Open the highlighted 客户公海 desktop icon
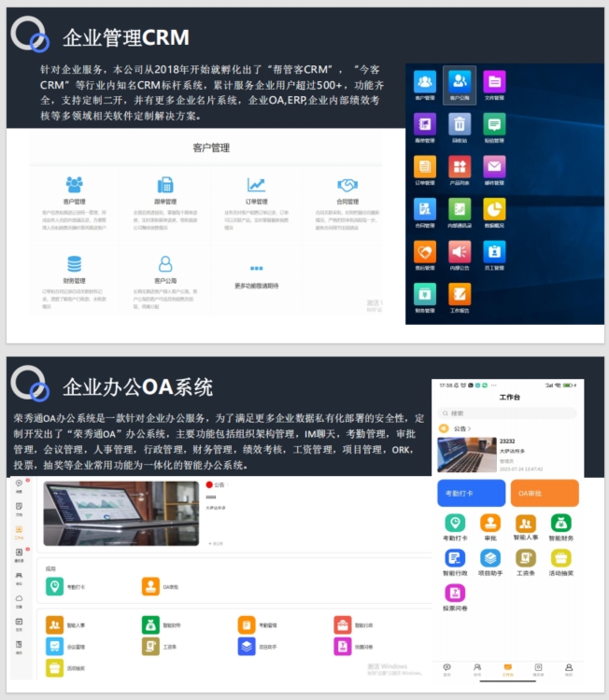The image size is (609, 700). point(460,85)
